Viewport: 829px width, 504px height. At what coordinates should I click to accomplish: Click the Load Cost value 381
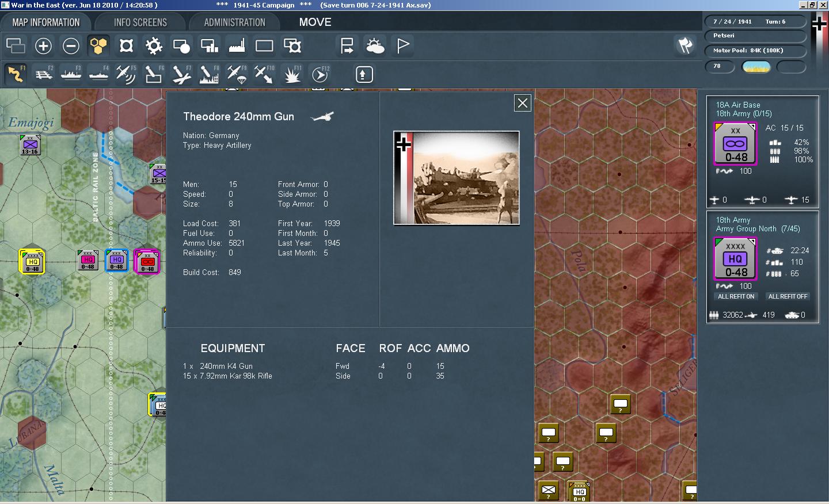[x=235, y=223]
